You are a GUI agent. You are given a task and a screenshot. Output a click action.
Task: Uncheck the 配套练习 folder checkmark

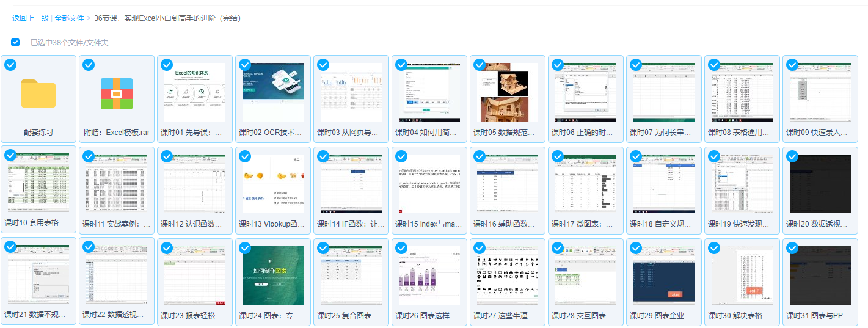(x=10, y=65)
